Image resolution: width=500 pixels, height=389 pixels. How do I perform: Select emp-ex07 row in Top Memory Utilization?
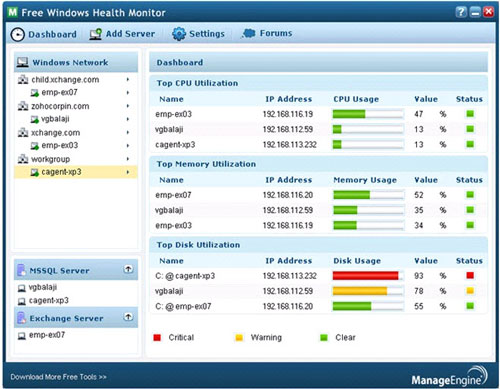[318, 195]
